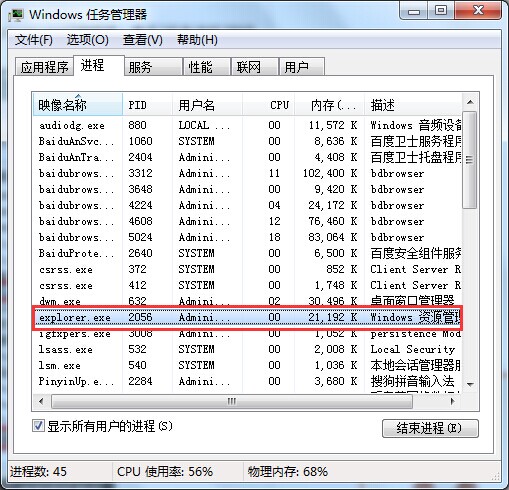509x490 pixels.
Task: Click the 结束进程(E) button
Action: tap(430, 428)
